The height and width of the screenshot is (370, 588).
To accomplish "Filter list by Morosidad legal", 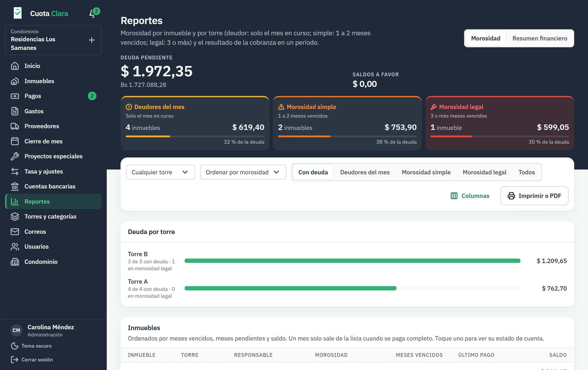I will [x=484, y=172].
